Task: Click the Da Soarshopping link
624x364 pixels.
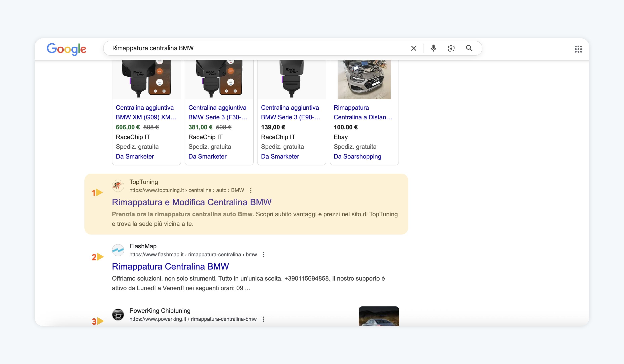Action: (x=357, y=157)
